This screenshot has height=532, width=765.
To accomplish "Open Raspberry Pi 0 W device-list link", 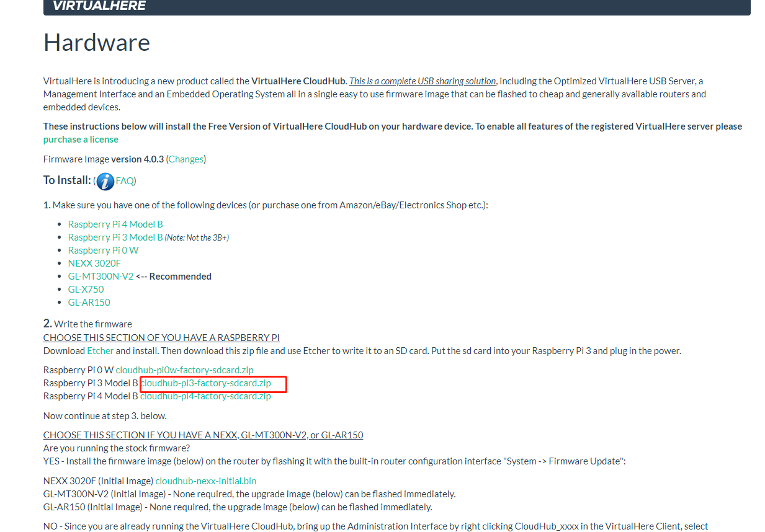I will [x=104, y=250].
